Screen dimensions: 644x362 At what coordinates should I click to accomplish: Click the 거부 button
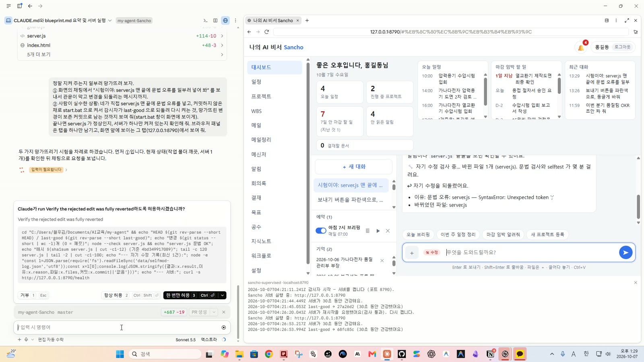(x=33, y=295)
